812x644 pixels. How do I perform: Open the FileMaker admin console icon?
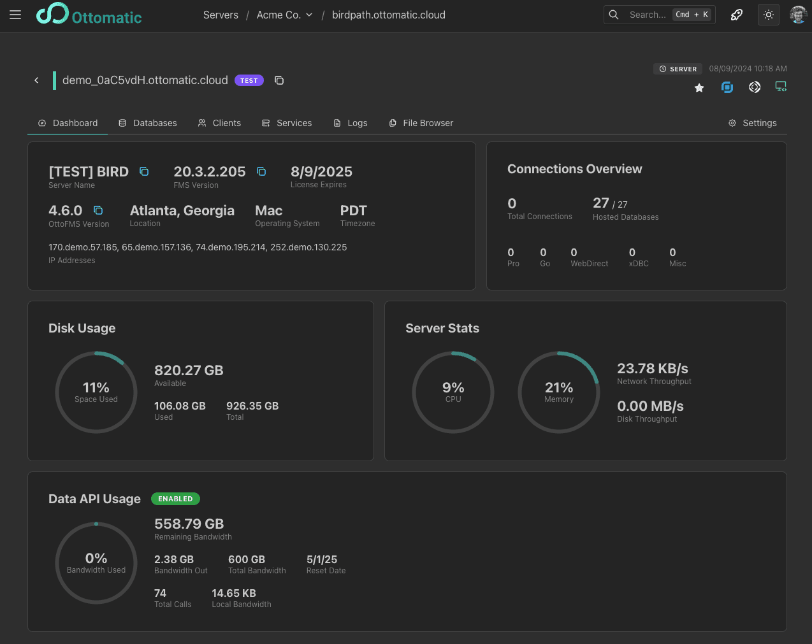tap(755, 87)
